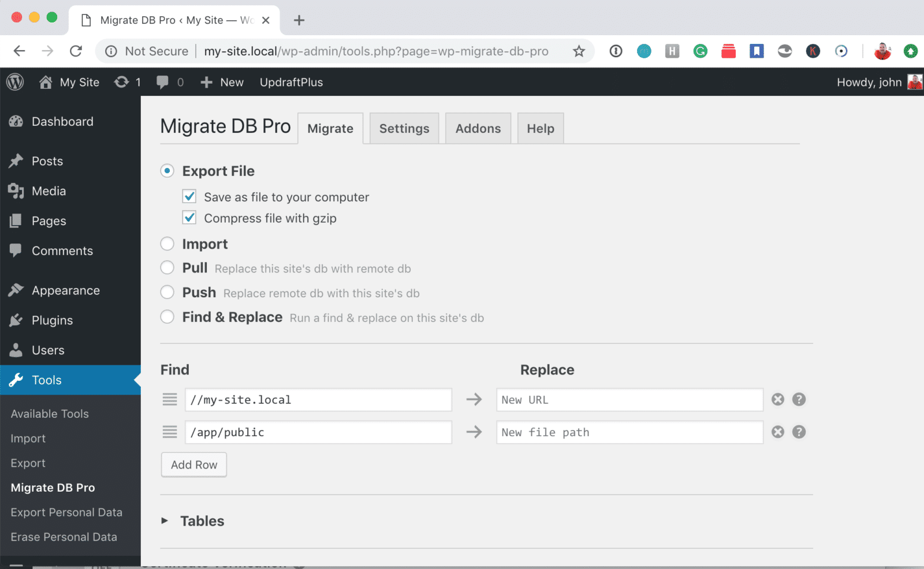Open UpdraftPlus from the admin bar
924x569 pixels.
point(291,82)
